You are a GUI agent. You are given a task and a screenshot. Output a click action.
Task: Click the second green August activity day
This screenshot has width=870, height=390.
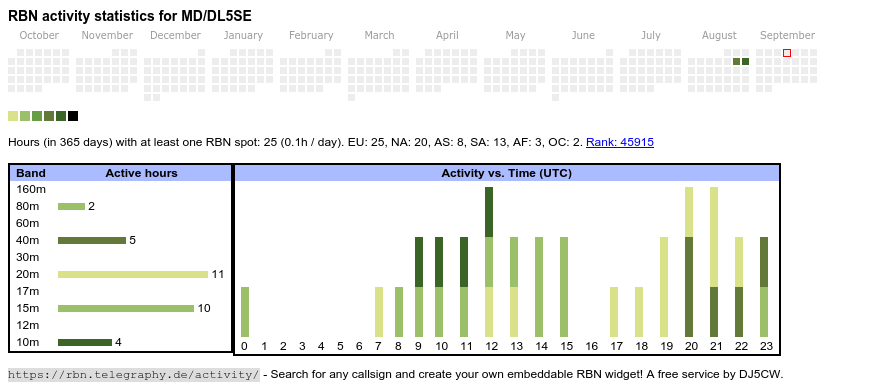coord(746,62)
